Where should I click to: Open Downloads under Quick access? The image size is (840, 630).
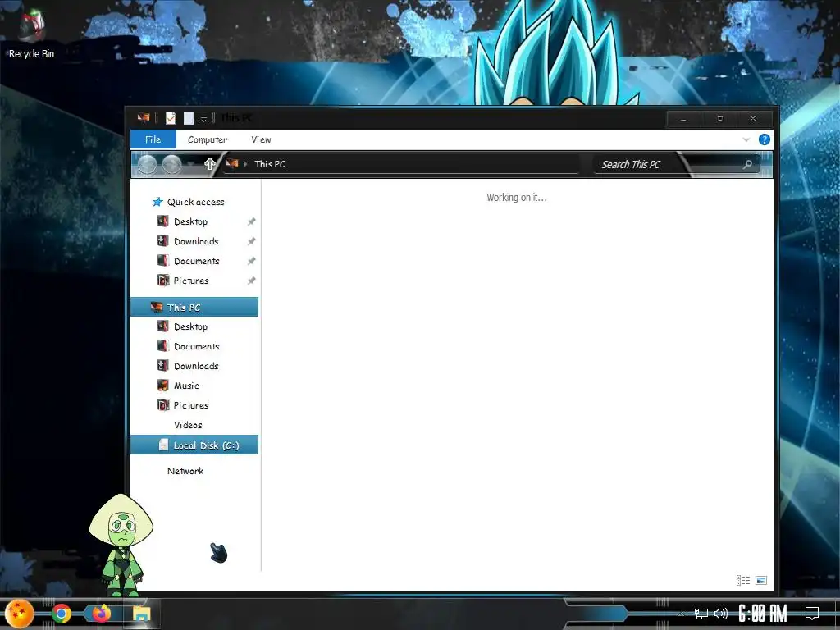[196, 241]
